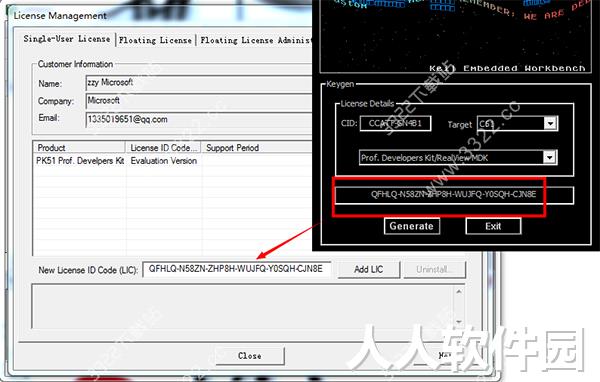This screenshot has width=600, height=382.
Task: Open the Prof. Developers Kit/RealView MDK dropdown
Action: click(550, 157)
